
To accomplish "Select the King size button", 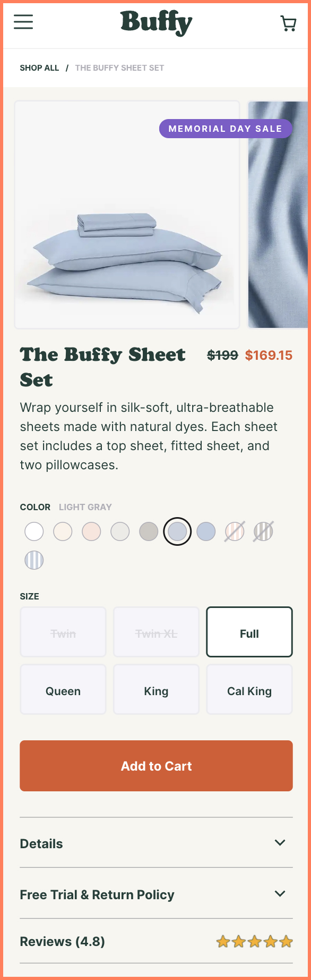I will [x=156, y=689].
